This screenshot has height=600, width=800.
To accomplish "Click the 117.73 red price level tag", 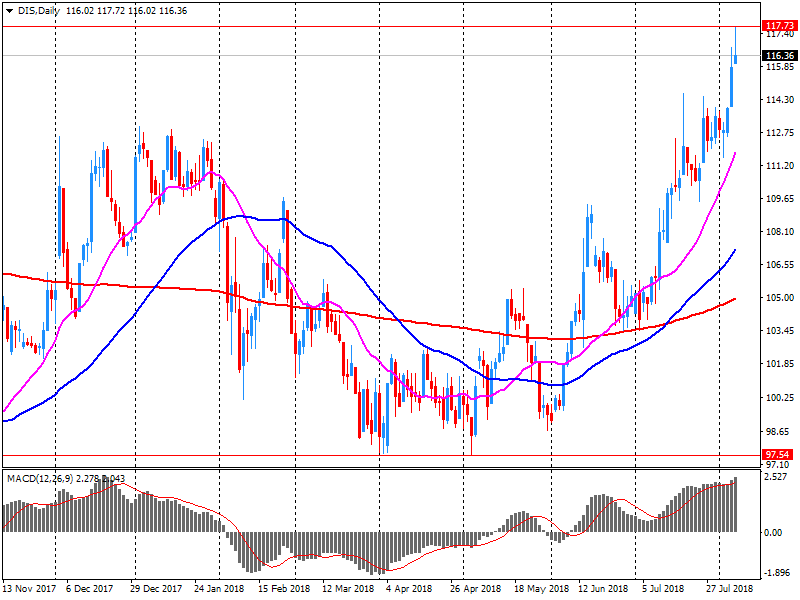I will [x=779, y=26].
